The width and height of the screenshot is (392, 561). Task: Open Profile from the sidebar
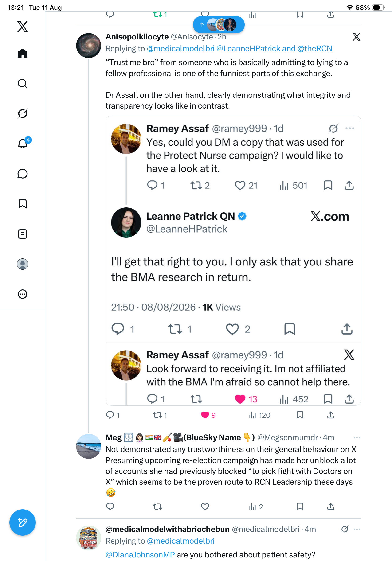(23, 264)
